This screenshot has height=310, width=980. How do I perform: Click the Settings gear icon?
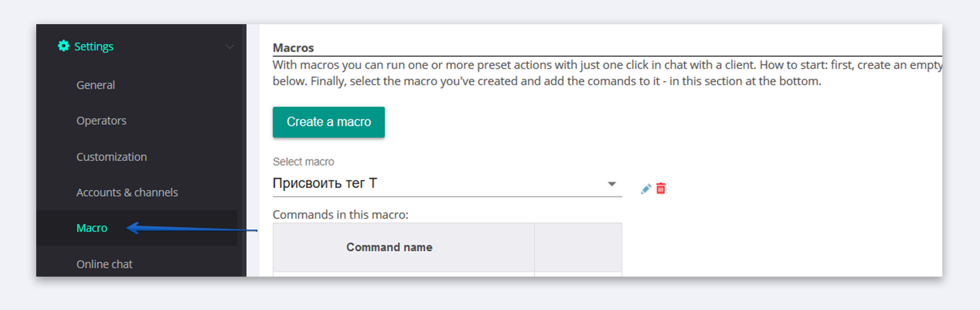[x=64, y=47]
